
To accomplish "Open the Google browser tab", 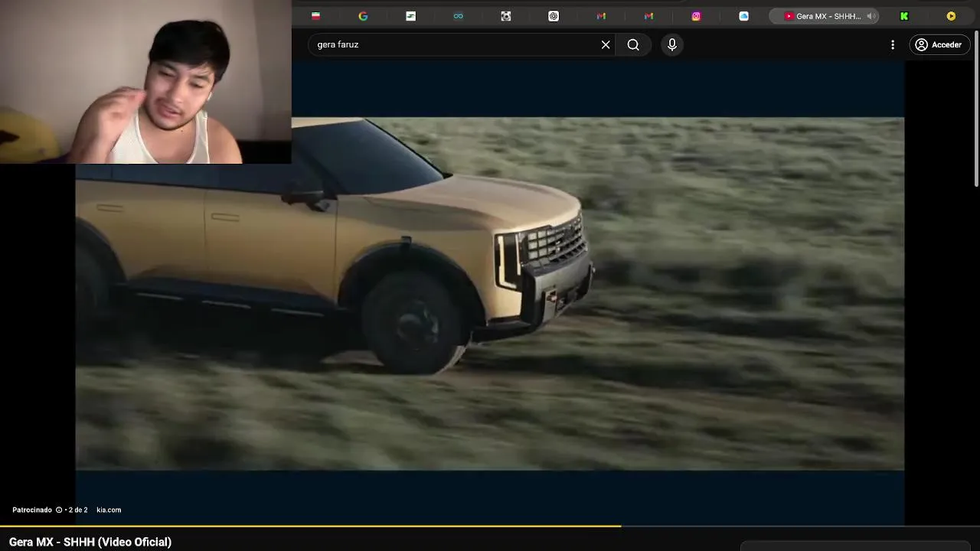I will [x=363, y=16].
